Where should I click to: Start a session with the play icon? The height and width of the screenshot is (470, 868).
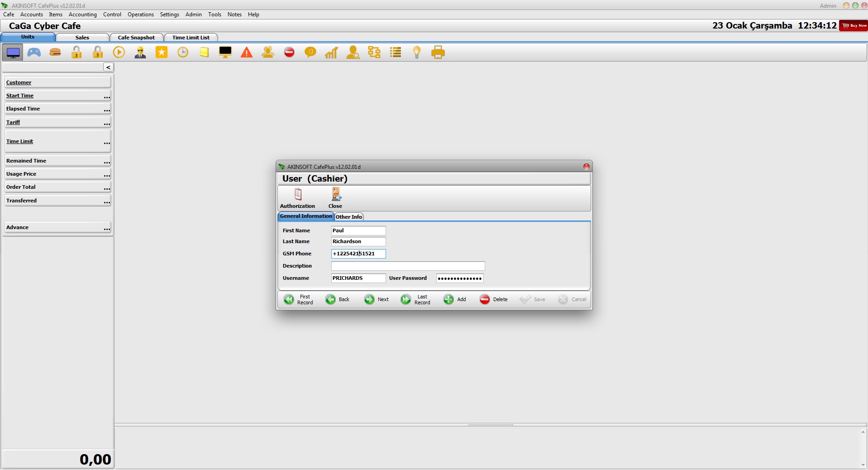(119, 52)
